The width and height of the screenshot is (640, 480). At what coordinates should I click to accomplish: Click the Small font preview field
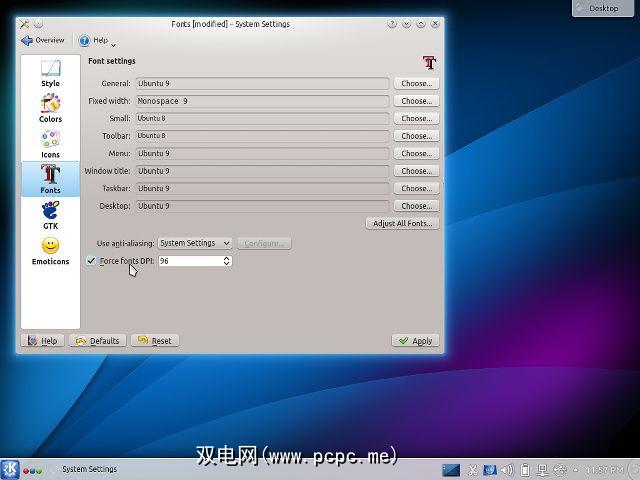point(262,118)
